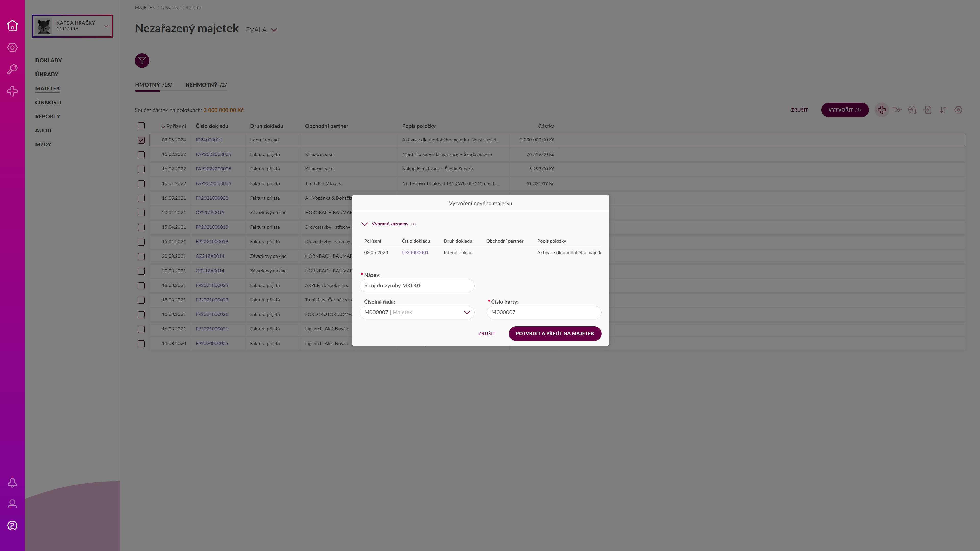This screenshot has height=551, width=980.
Task: Click the VYTVOŘIT /1/ button
Action: (x=844, y=110)
